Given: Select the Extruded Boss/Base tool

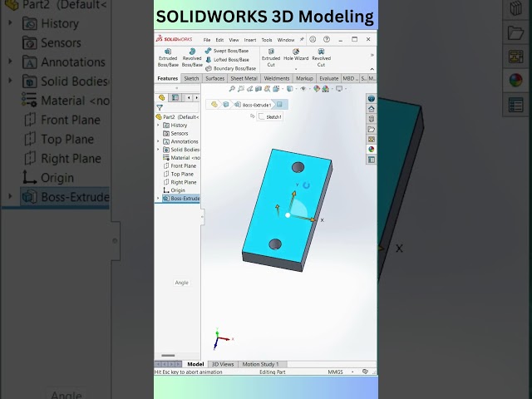Looking at the screenshot, I should click(x=168, y=57).
